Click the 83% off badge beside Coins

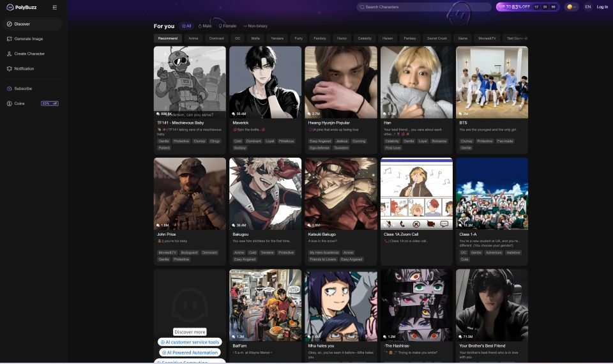click(50, 103)
